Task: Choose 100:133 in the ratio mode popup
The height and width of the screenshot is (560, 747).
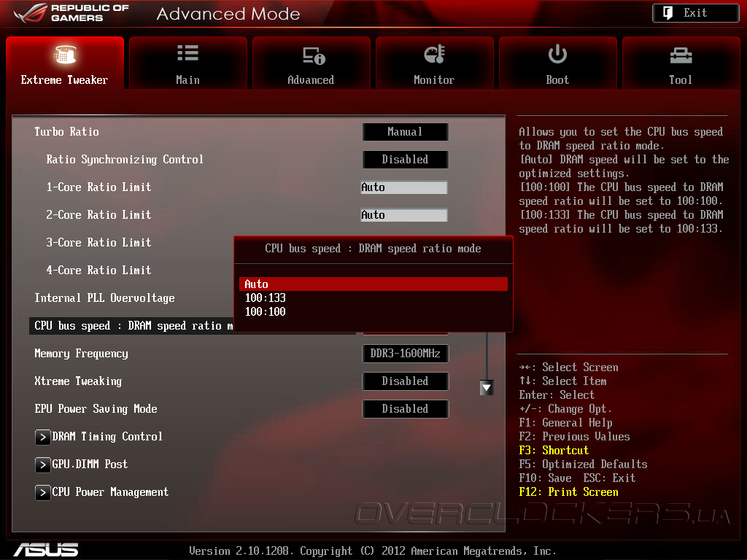Action: pos(373,298)
